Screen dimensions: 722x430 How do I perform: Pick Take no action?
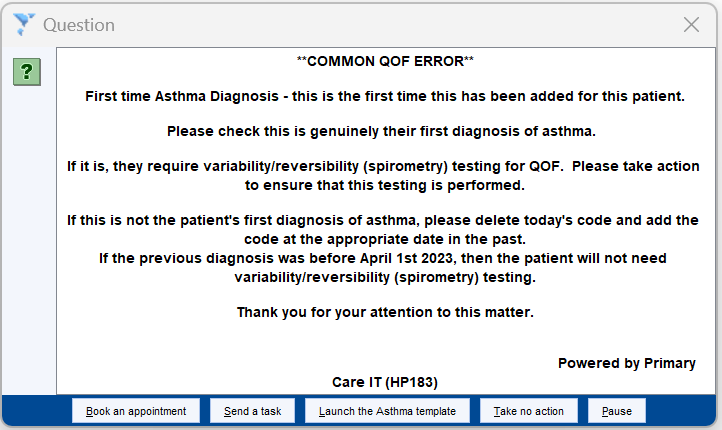pos(529,411)
